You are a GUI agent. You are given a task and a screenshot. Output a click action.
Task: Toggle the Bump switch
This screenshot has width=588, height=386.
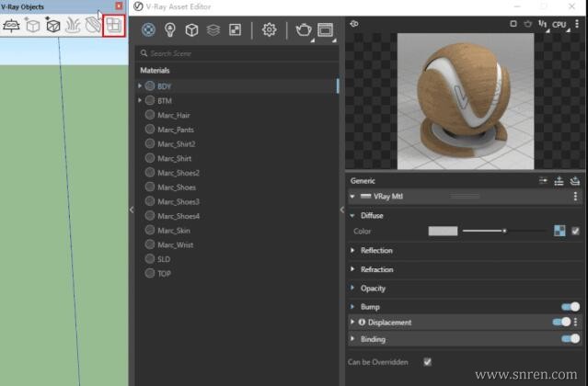(571, 307)
